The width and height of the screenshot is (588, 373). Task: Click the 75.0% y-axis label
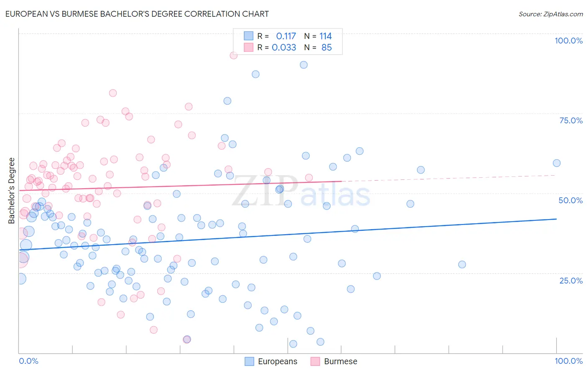(x=571, y=120)
